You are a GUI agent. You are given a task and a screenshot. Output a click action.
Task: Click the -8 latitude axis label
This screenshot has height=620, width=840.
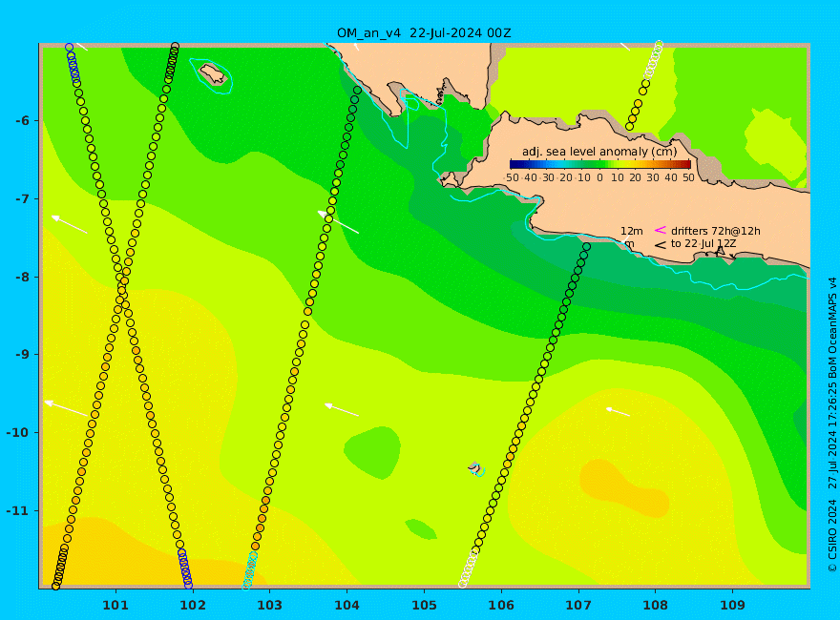(x=22, y=278)
